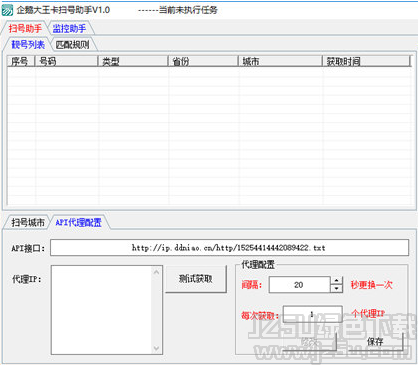Click the 省份 column header

tap(203, 61)
